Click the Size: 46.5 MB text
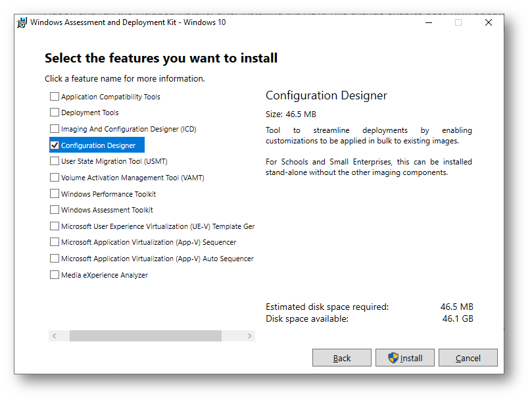 (291, 114)
